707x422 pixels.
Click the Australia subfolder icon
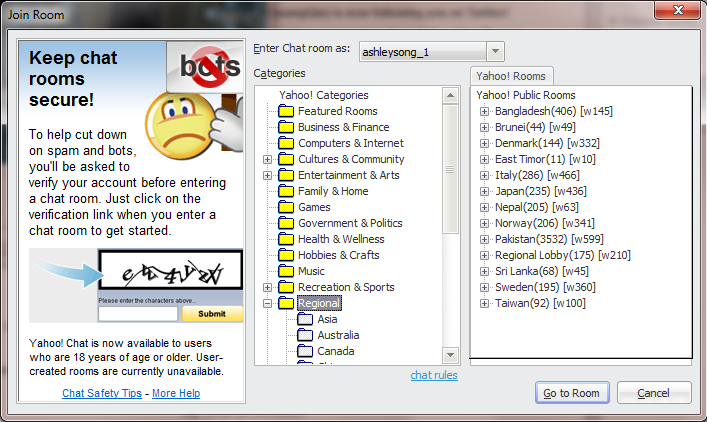(305, 335)
